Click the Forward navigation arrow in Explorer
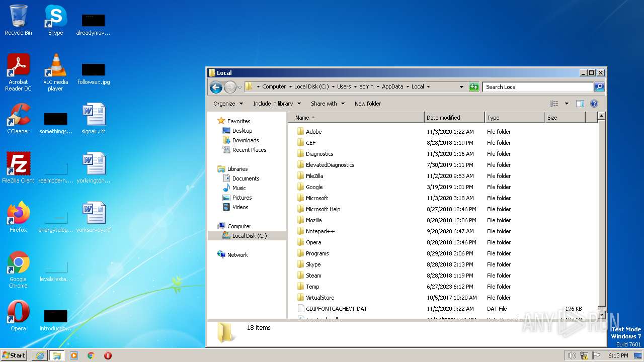The image size is (644, 362). point(230,87)
